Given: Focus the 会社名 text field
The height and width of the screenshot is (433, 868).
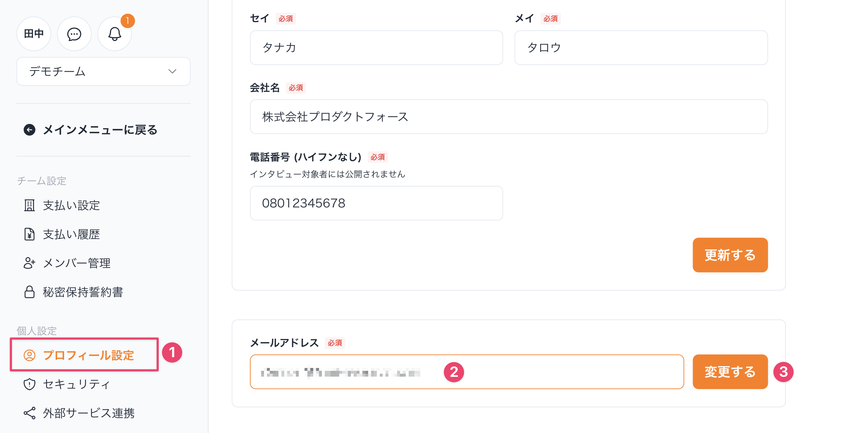Looking at the screenshot, I should (x=509, y=117).
